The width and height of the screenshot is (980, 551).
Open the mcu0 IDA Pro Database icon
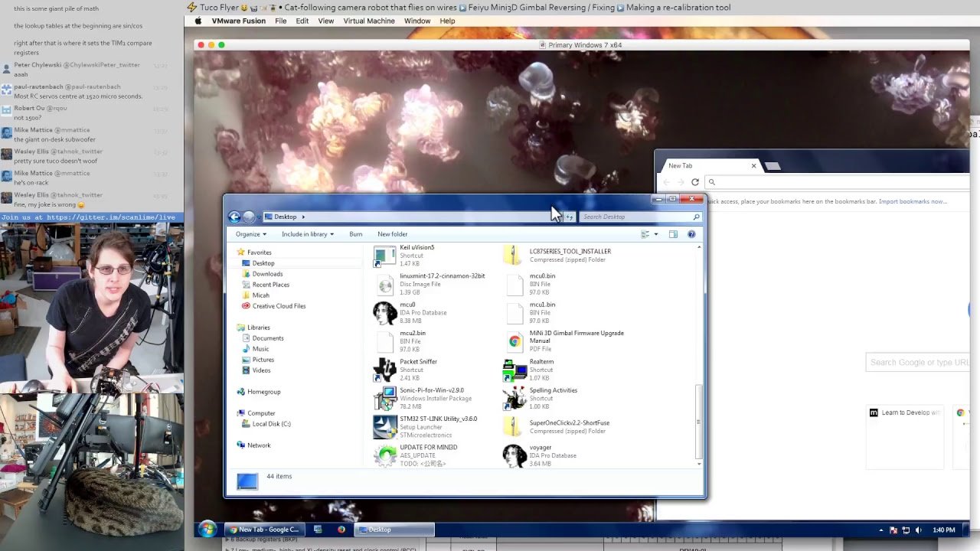(384, 313)
